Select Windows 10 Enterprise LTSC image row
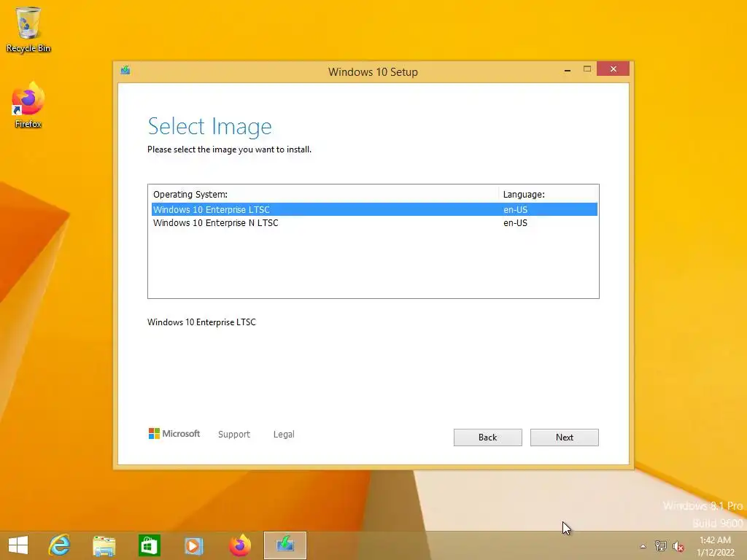 [x=374, y=209]
